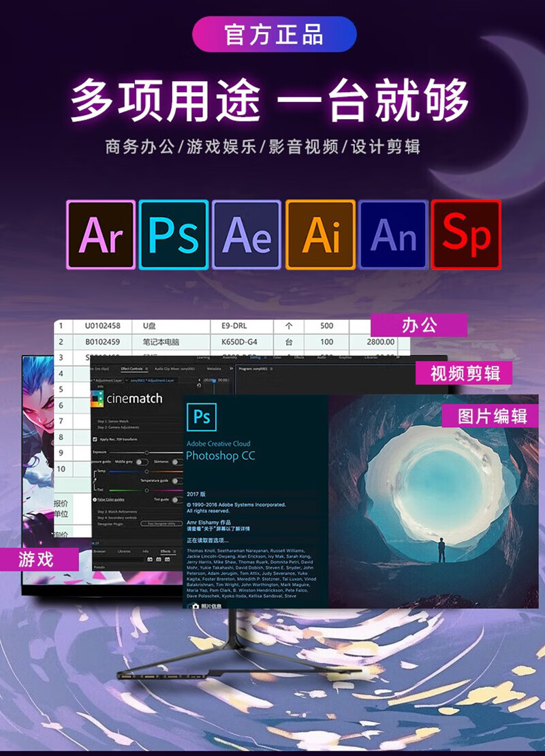
Task: Click the cinematch logo icon
Action: click(x=97, y=399)
